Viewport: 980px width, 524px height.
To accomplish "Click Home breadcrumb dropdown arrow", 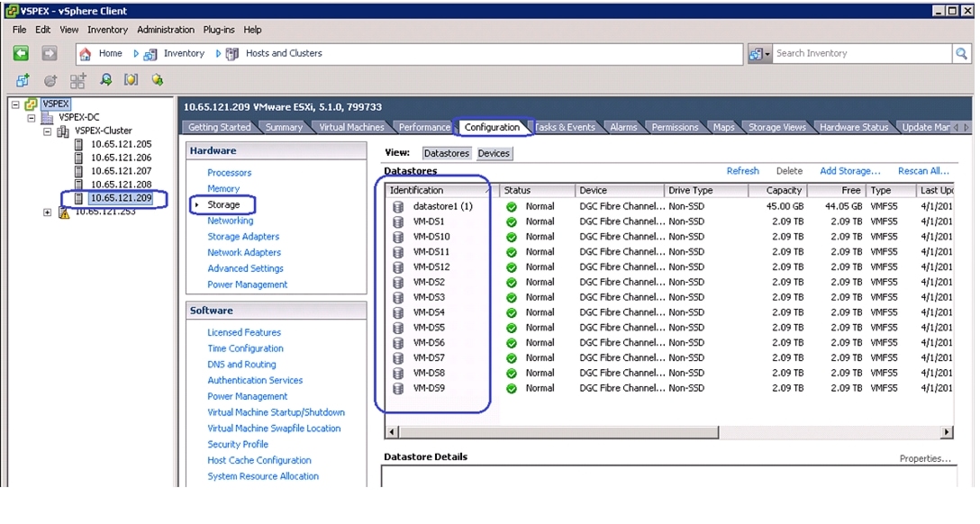I will tap(136, 54).
